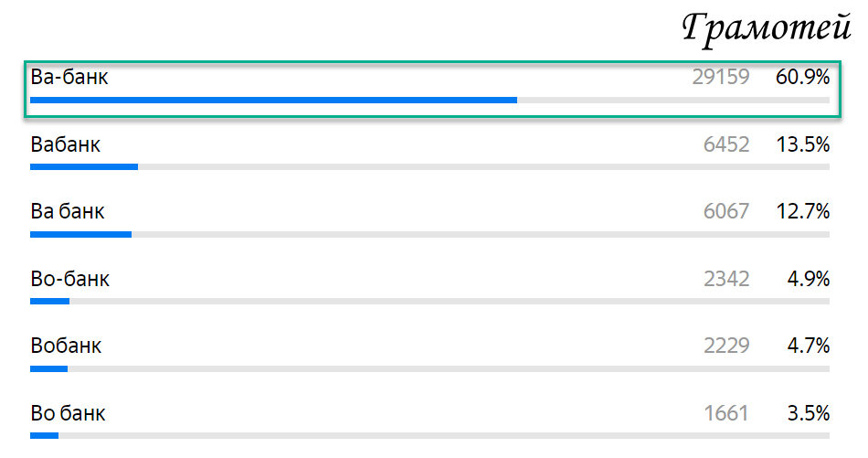Image resolution: width=868 pixels, height=458 pixels.
Task: Click the 6067 vote count
Action: pyautogui.click(x=726, y=211)
